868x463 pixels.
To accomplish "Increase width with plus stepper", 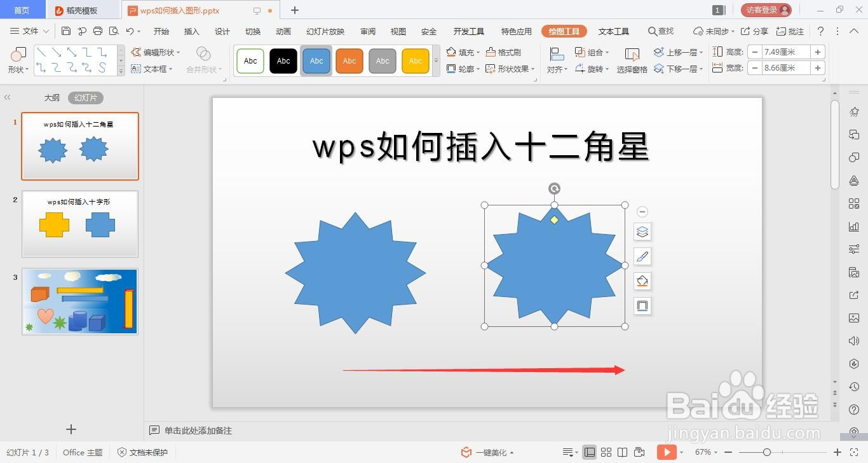I will pos(818,68).
